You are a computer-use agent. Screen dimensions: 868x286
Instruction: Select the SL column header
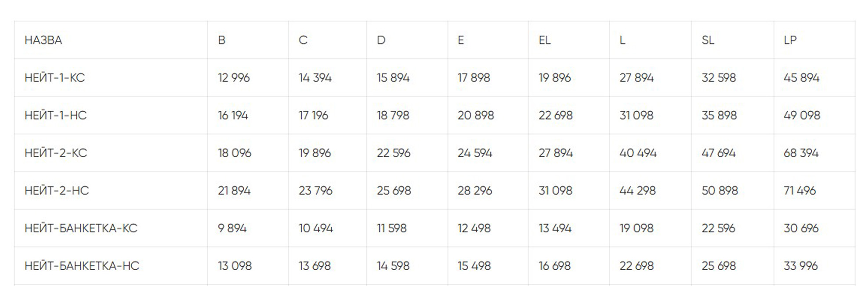point(708,40)
